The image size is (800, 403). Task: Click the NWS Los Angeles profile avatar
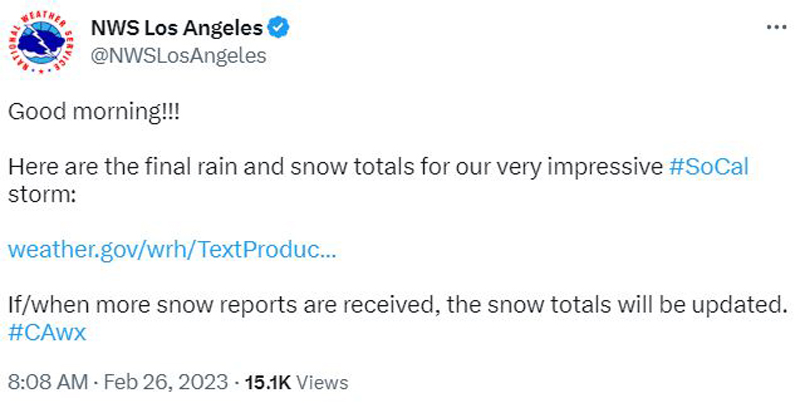(x=41, y=42)
